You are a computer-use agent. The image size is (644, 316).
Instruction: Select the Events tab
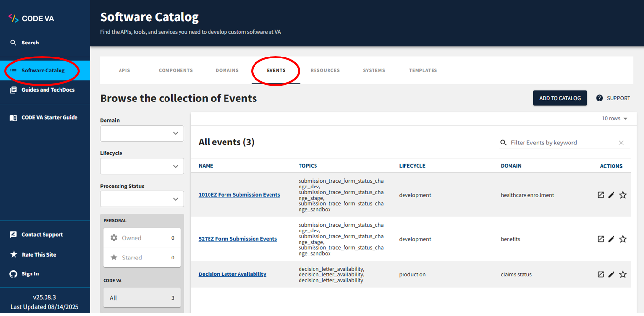[x=276, y=71]
